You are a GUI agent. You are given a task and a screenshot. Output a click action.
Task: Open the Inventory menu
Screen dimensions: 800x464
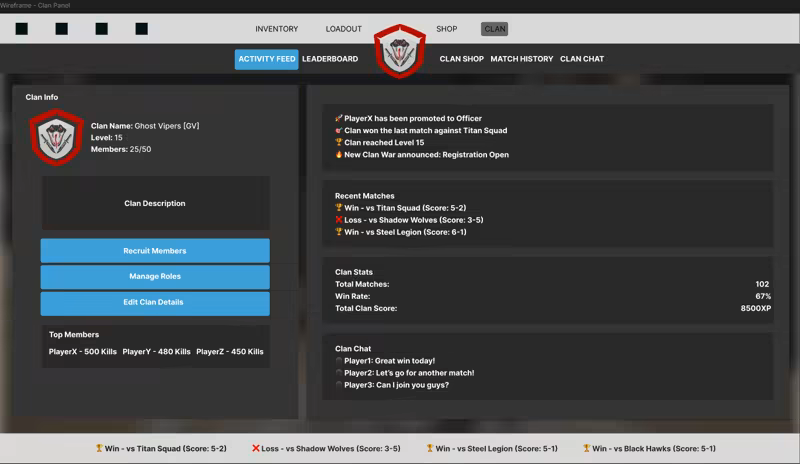[276, 29]
